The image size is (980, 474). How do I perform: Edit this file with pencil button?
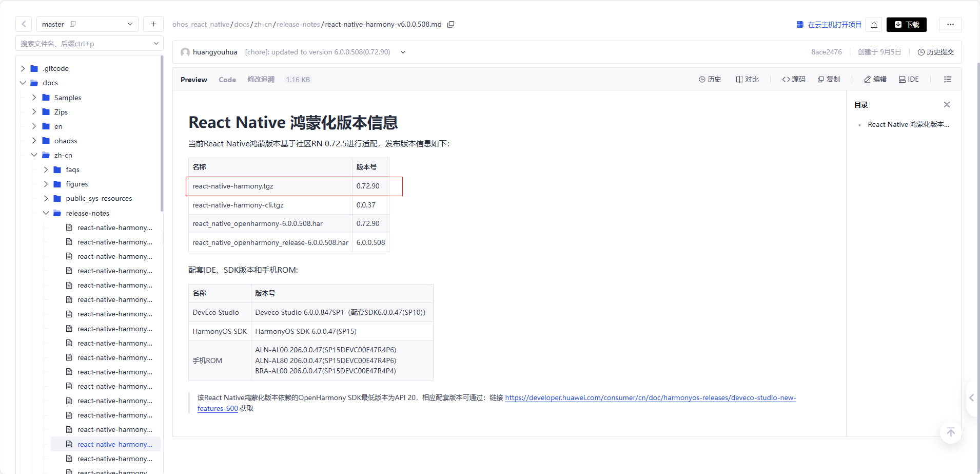click(x=875, y=79)
